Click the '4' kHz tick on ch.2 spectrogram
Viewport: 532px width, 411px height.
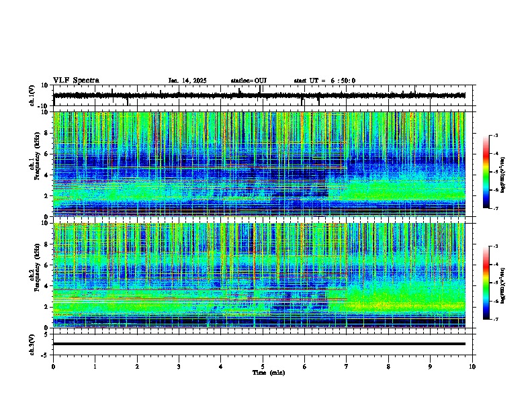coord(47,286)
